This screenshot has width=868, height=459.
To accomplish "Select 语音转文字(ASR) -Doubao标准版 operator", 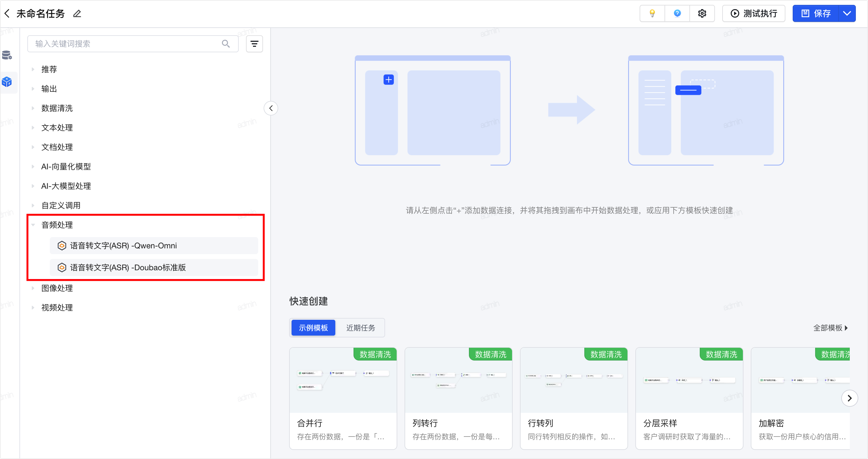I will tap(154, 267).
